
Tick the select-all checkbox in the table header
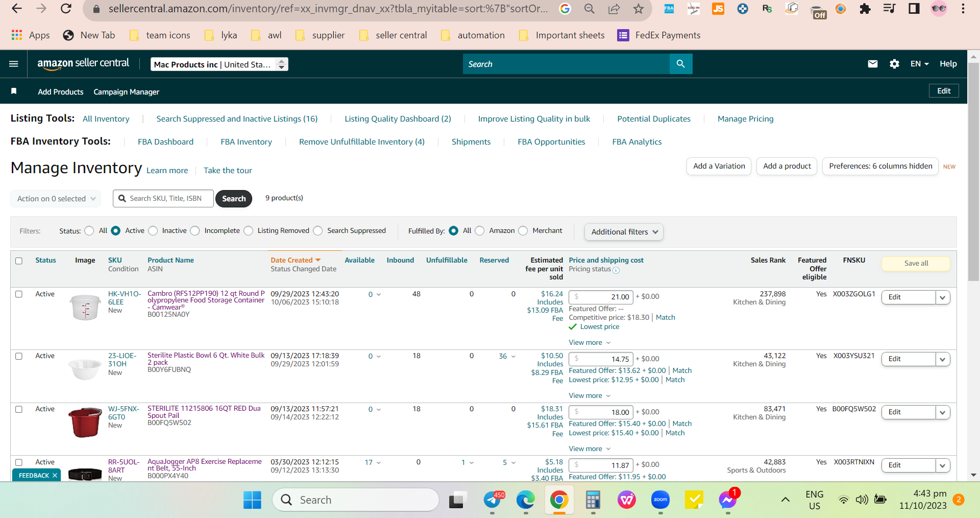pyautogui.click(x=19, y=261)
